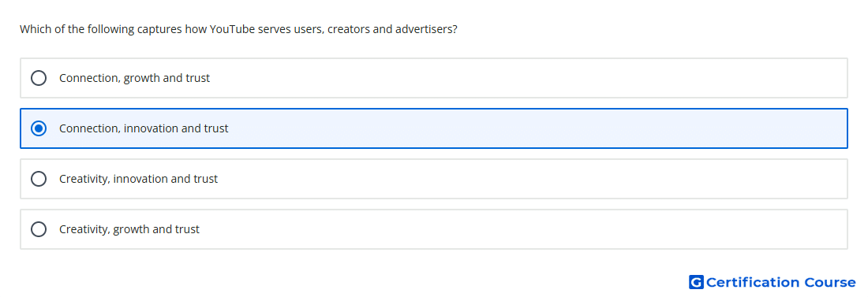Click the word advertisers in the question

[x=426, y=29]
